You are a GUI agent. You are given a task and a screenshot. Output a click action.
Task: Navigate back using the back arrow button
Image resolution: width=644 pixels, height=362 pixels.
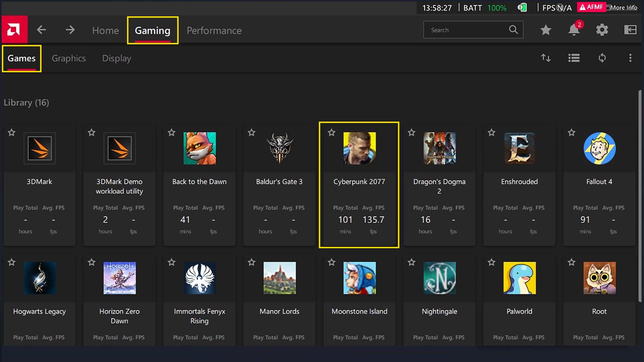click(41, 30)
